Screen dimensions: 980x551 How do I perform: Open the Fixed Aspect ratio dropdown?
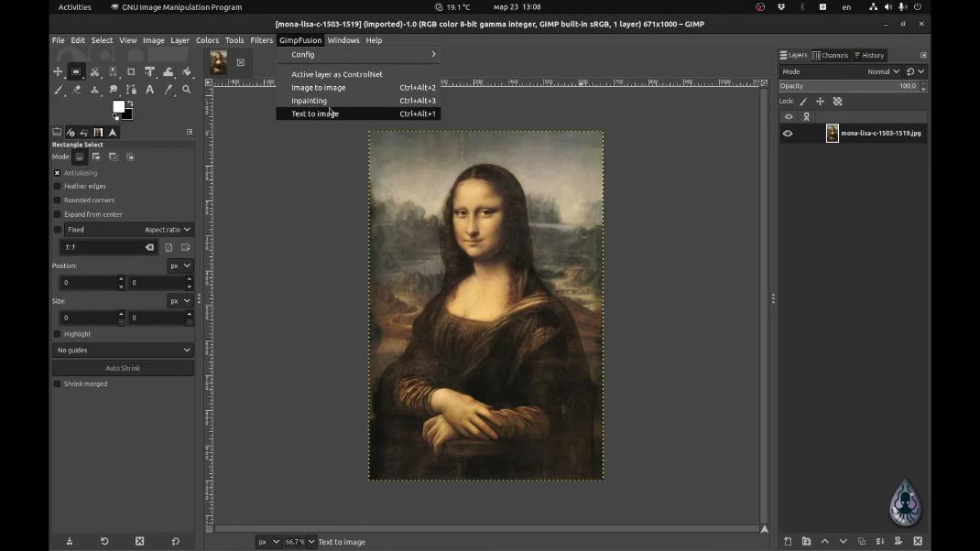(x=167, y=230)
